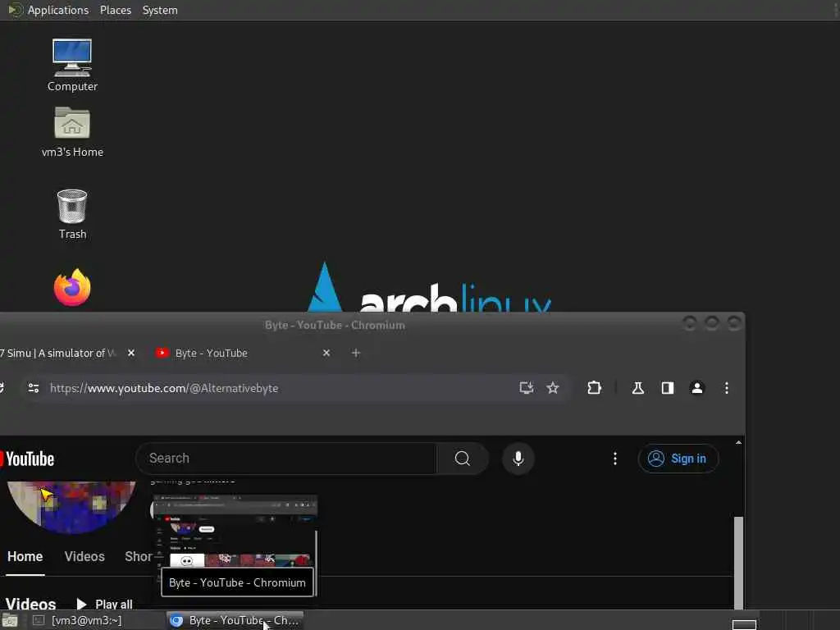
Task: Select the channel Home tab
Action: click(x=25, y=557)
